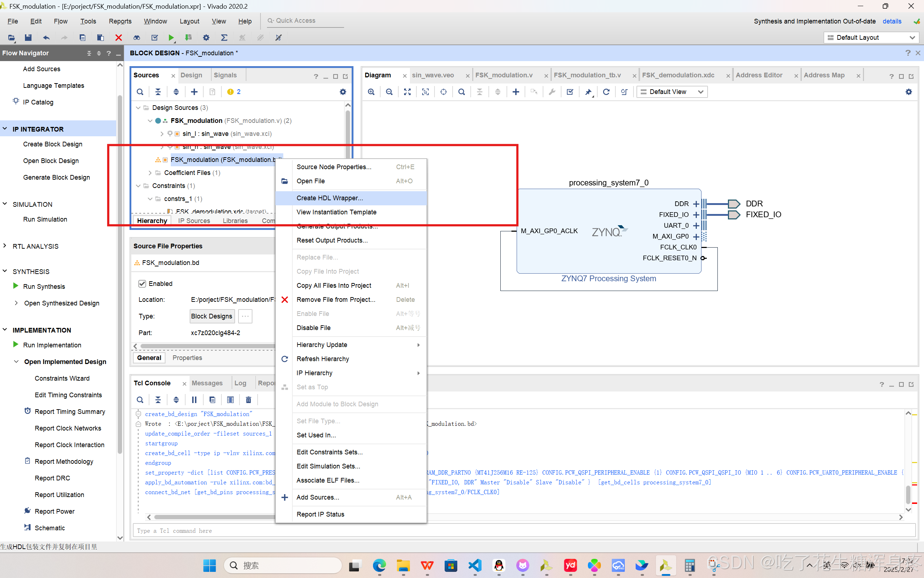The image size is (924, 578).
Task: Click the Tcl Console vertical scrollbar thumb
Action: click(908, 494)
